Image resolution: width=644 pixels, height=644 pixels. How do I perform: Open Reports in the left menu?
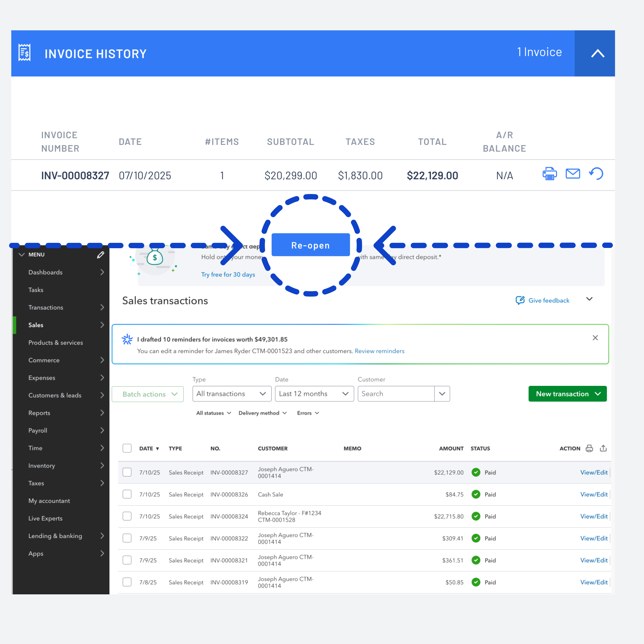(x=39, y=413)
